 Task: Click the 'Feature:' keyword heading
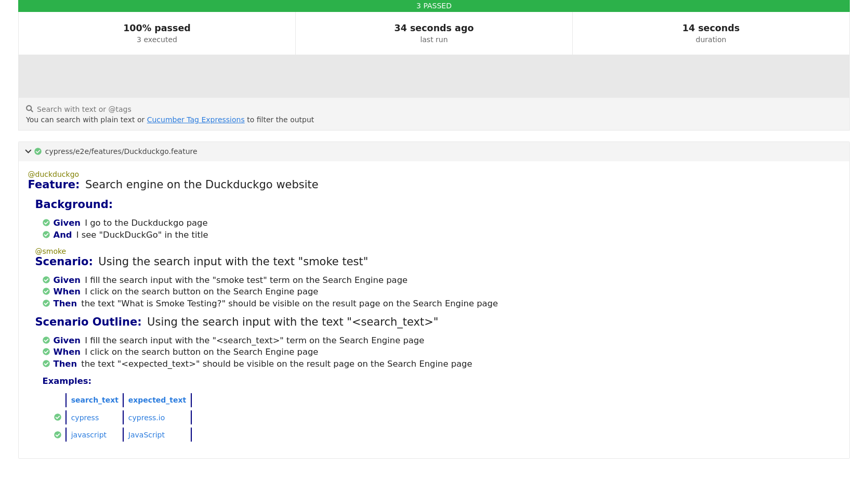(54, 185)
